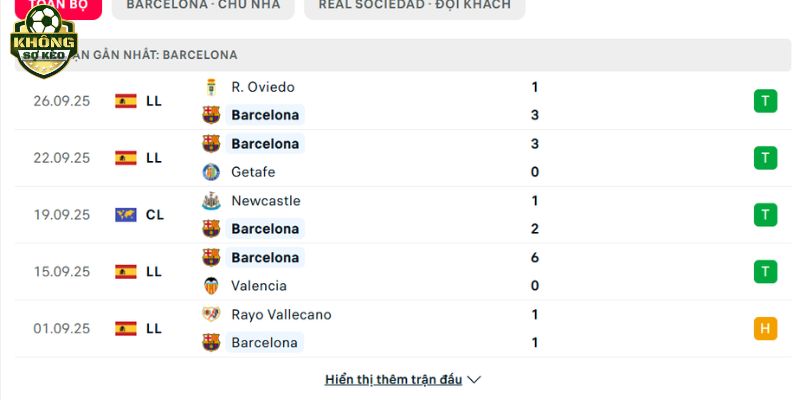Click the R. Oviedo club crest

pos(211,87)
